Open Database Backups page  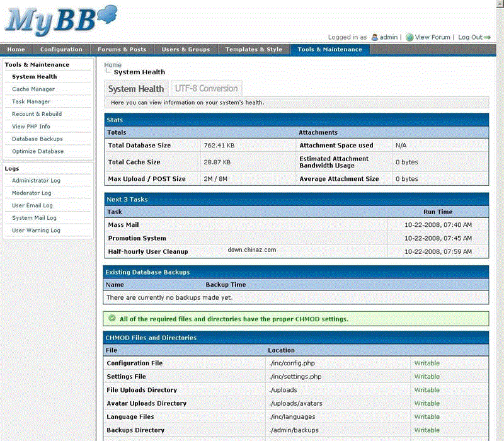coord(37,139)
